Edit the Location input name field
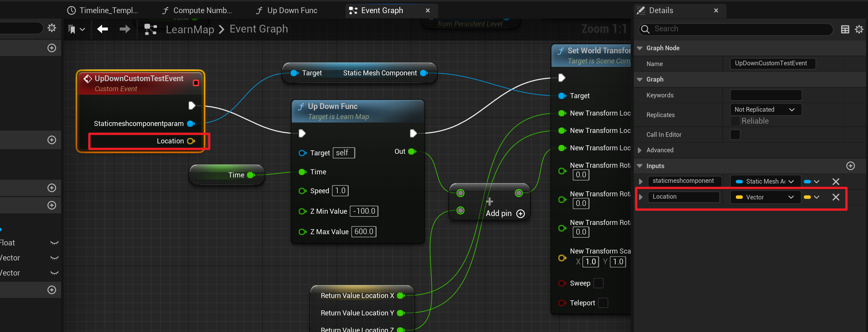The height and width of the screenshot is (332, 868). (x=684, y=197)
